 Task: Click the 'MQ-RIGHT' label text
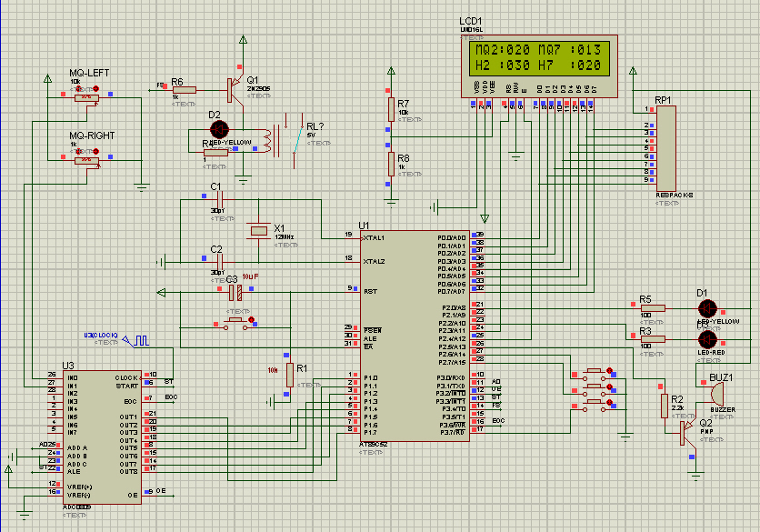tap(92, 136)
